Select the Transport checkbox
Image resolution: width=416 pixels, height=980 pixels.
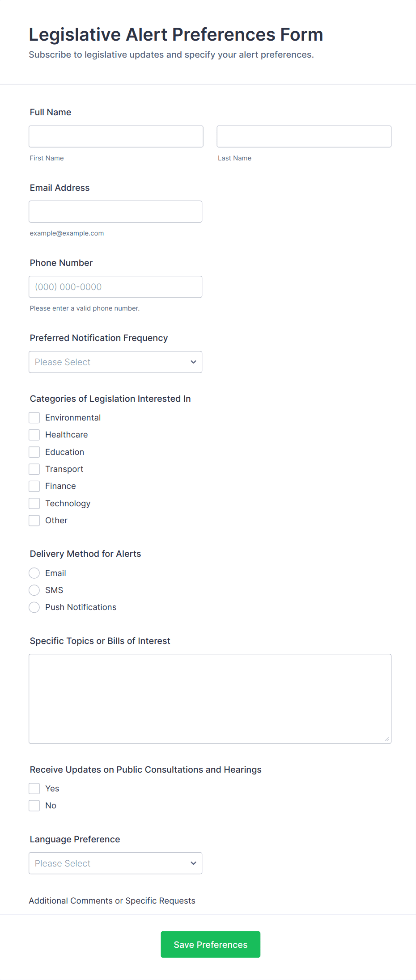point(34,469)
